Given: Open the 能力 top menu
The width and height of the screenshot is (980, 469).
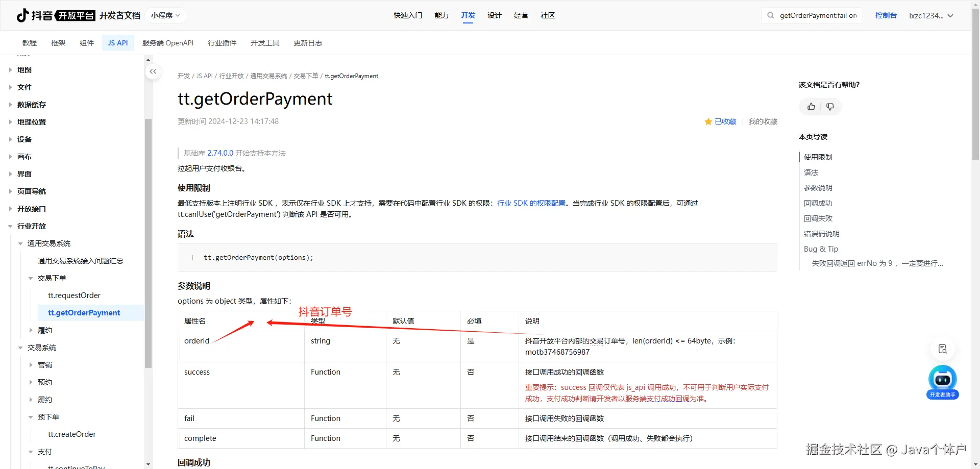Looking at the screenshot, I should click(442, 15).
